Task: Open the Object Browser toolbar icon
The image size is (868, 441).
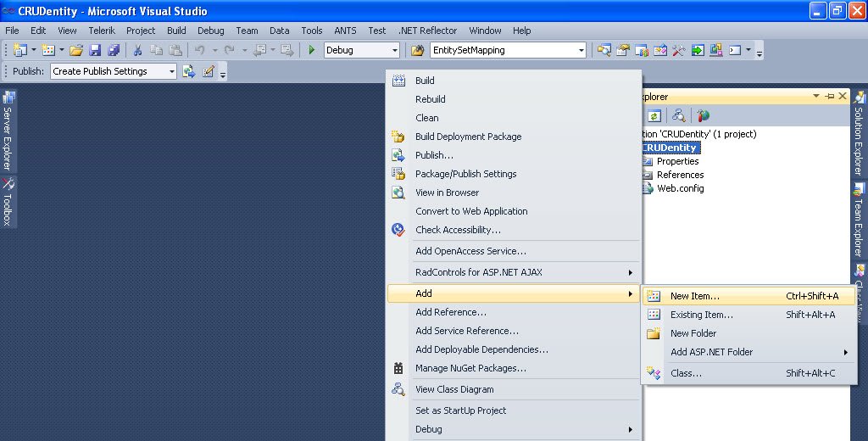Action: click(x=660, y=50)
